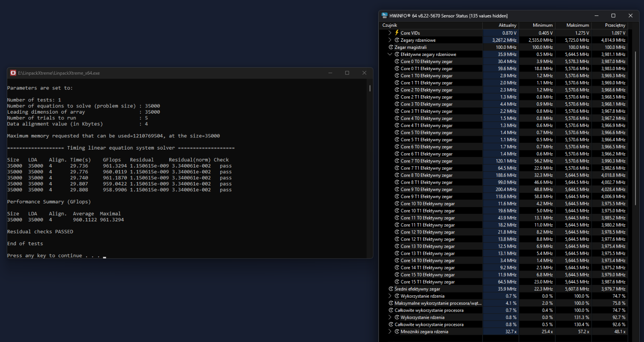Click the clock icon of Średni efektywny zegar

[x=391, y=289]
